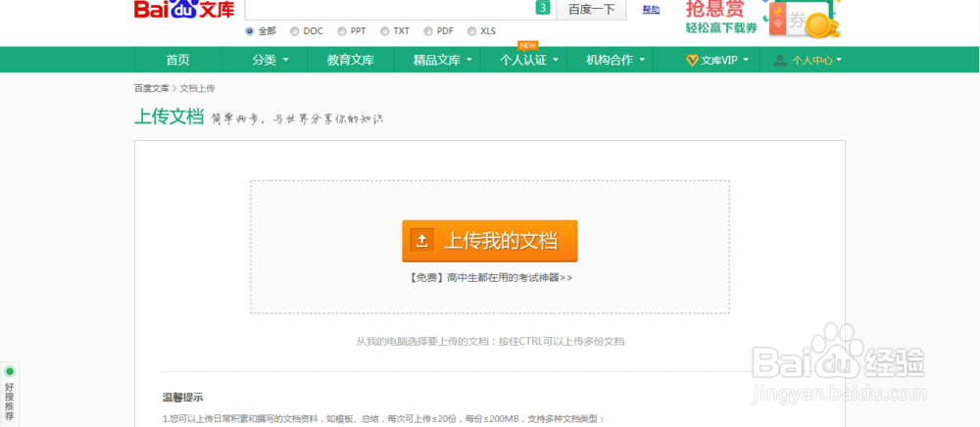This screenshot has height=427, width=980.
Task: Click the 好搜推荐 side tab
Action: [x=10, y=394]
